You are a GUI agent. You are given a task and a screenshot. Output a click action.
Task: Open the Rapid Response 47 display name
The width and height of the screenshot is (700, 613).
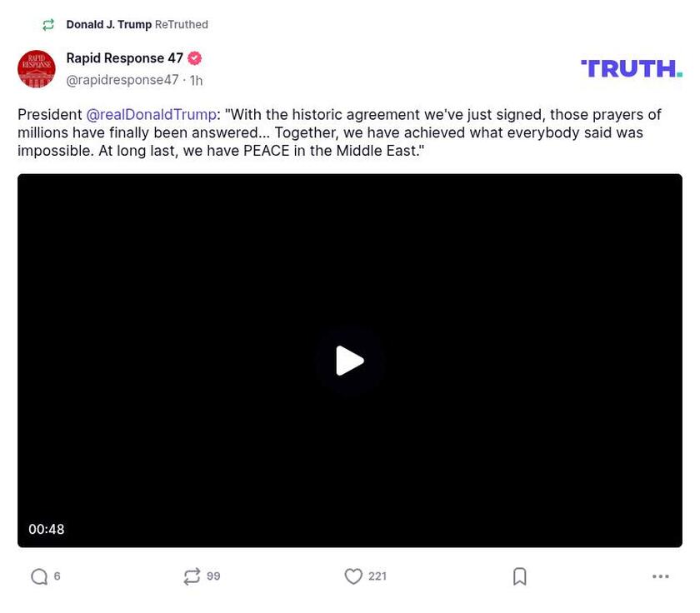(x=124, y=58)
